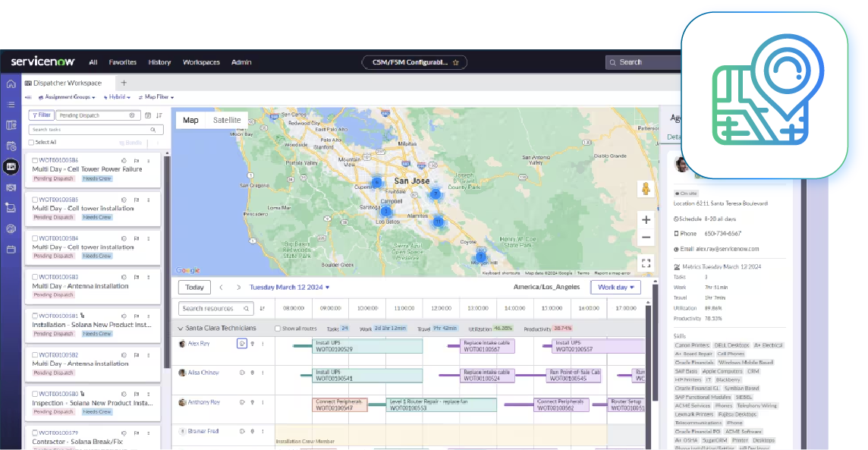Go to the previous day arrow
The height and width of the screenshot is (450, 868).
coord(222,288)
